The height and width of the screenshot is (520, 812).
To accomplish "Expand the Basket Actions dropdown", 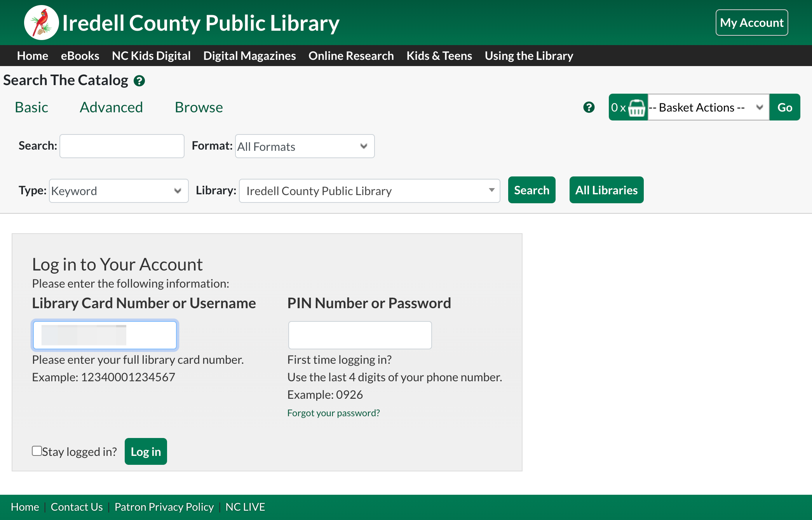I will tap(708, 107).
